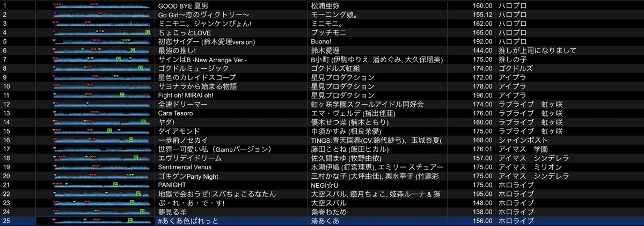Click artist 虹ヶ咲学園スクールアイドル同好会
The width and height of the screenshot is (644, 226).
(x=368, y=104)
